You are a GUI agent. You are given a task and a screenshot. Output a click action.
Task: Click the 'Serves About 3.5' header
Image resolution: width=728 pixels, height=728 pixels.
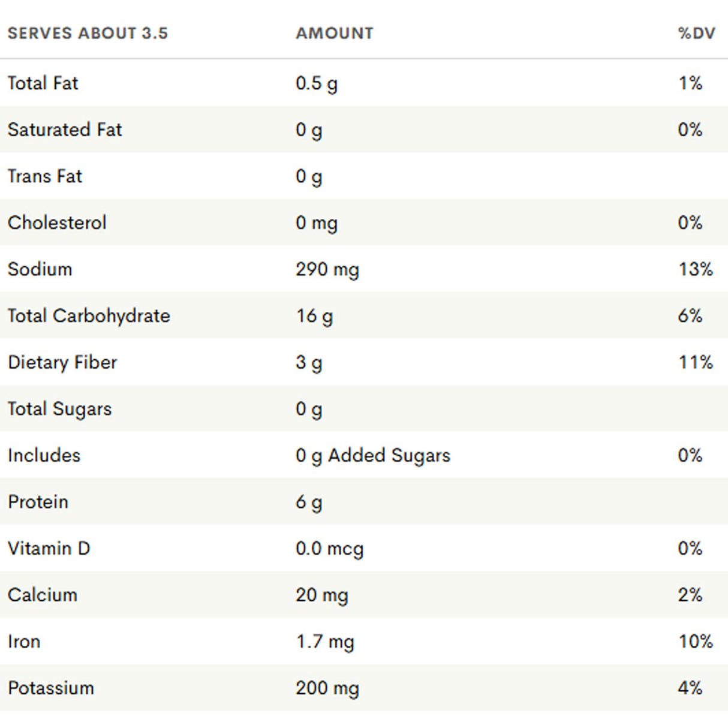88,33
